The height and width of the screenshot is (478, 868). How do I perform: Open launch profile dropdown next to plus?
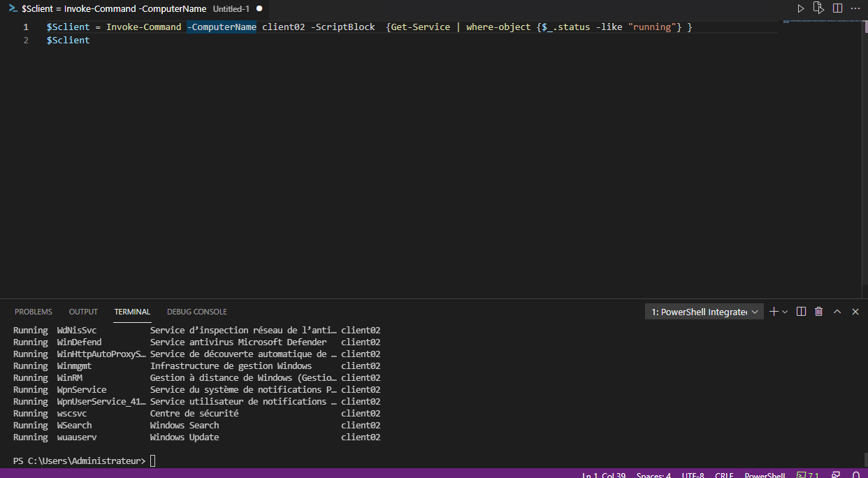[x=784, y=311]
